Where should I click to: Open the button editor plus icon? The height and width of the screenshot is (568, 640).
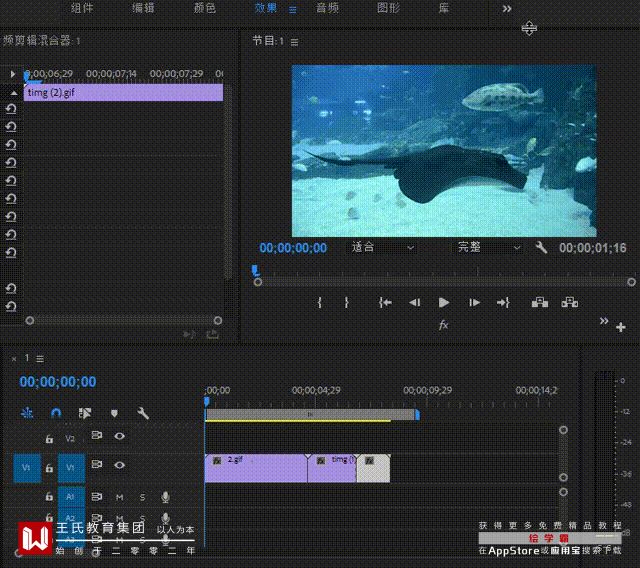click(x=621, y=327)
